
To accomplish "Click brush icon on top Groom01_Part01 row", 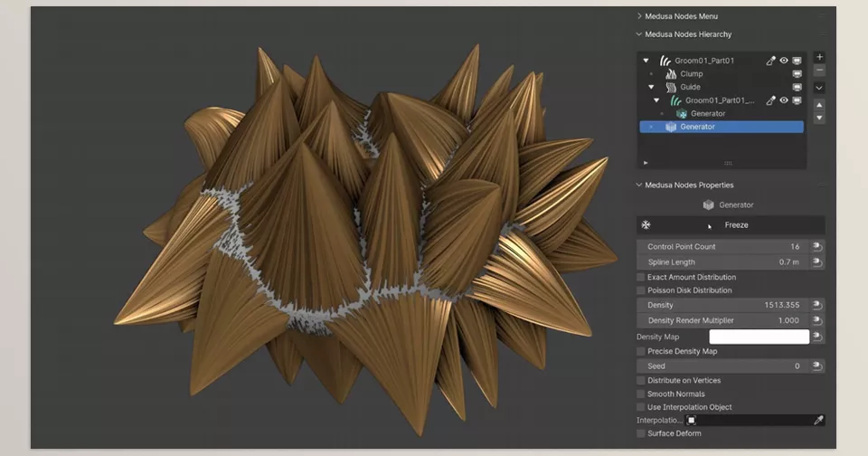I will (770, 61).
